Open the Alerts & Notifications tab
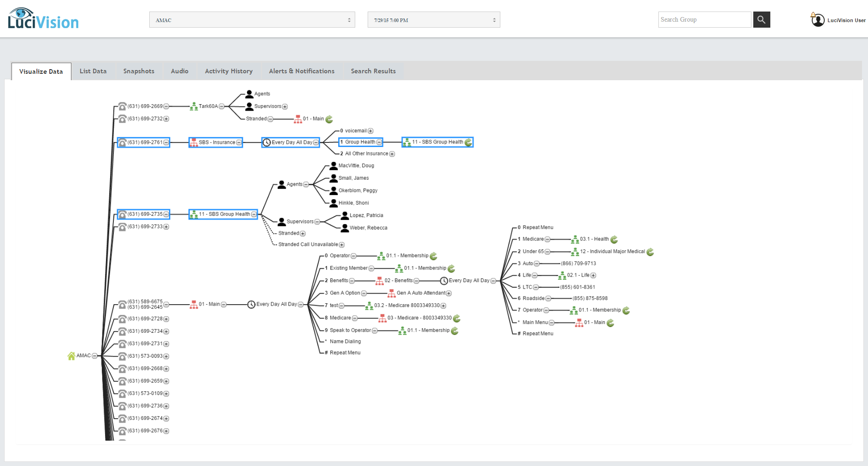Viewport: 868px width, 466px height. 302,71
